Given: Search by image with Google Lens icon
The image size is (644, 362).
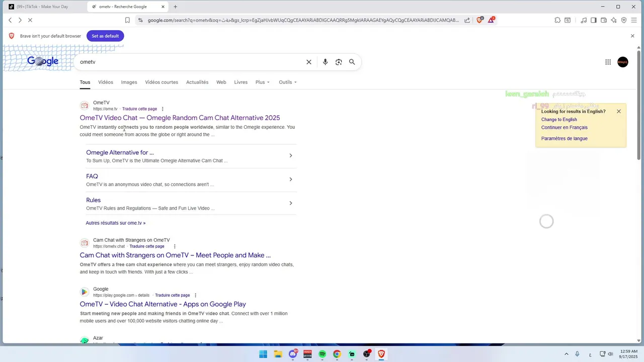Looking at the screenshot, I should [339, 62].
